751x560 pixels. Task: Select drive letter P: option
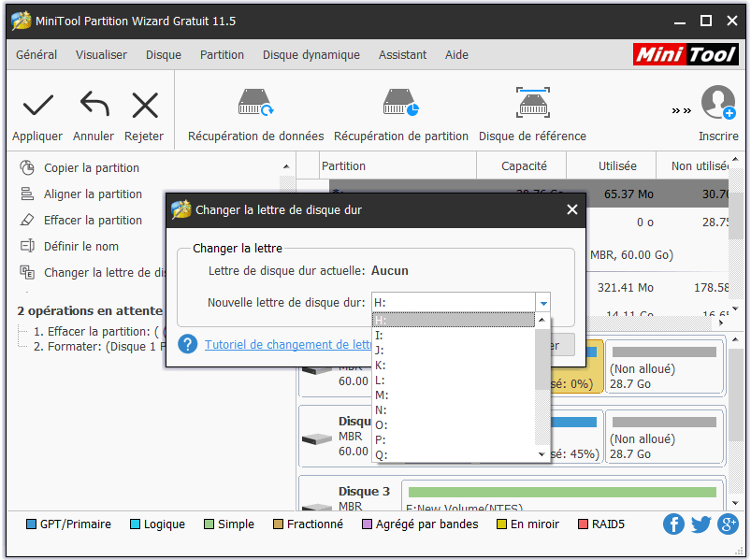coord(453,439)
